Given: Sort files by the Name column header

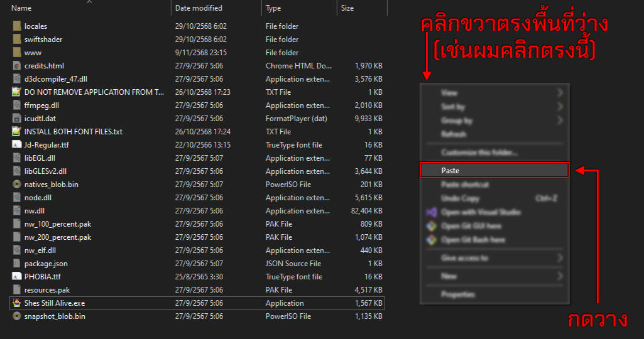Looking at the screenshot, I should point(21,8).
